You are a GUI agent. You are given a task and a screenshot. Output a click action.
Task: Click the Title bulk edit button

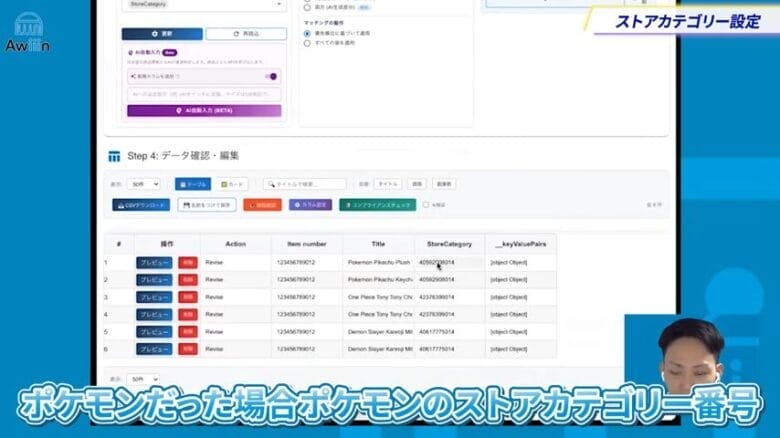tap(388, 184)
